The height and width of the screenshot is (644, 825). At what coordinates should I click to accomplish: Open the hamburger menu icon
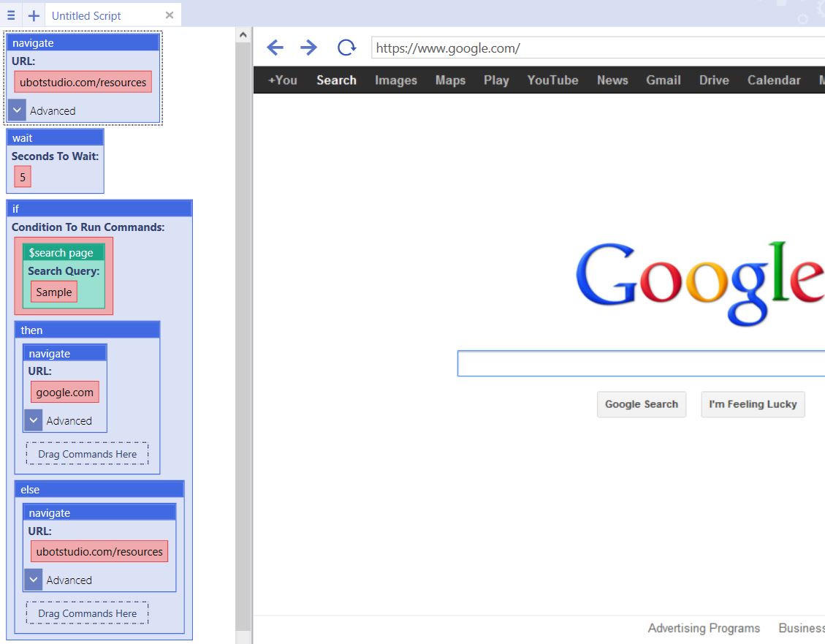click(x=10, y=15)
